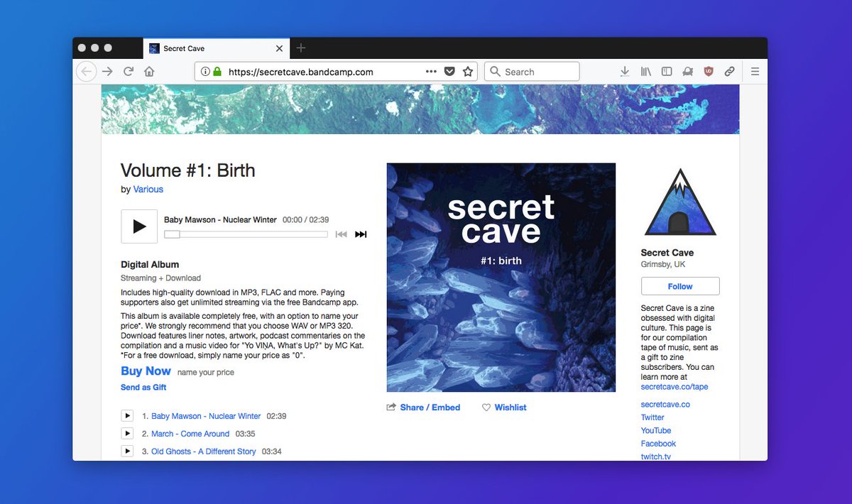Play track 3 Old Ghosts small play icon
Screen dimensions: 852x504
pyautogui.click(x=127, y=451)
